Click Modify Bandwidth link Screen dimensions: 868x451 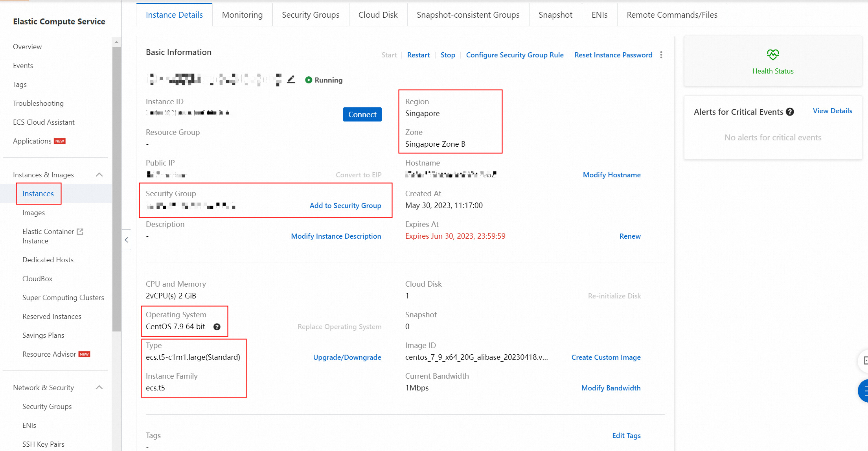point(611,388)
